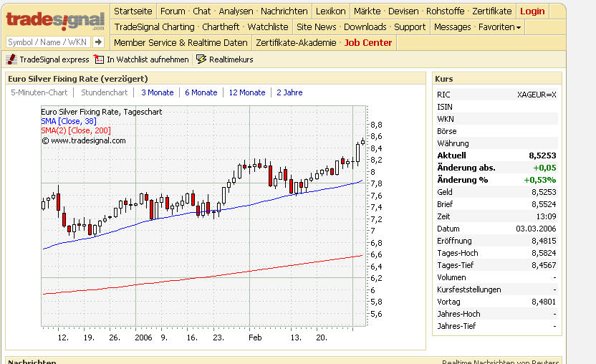Image resolution: width=596 pixels, height=364 pixels.
Task: Open the Login page
Action: point(532,11)
